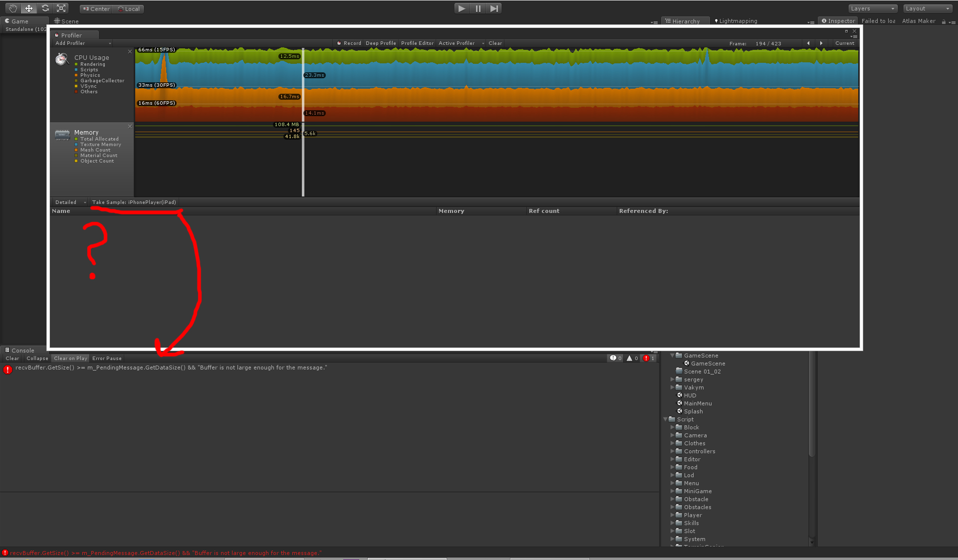Expand the MiniGame folder
Screen dimensions: 958x560
672,491
